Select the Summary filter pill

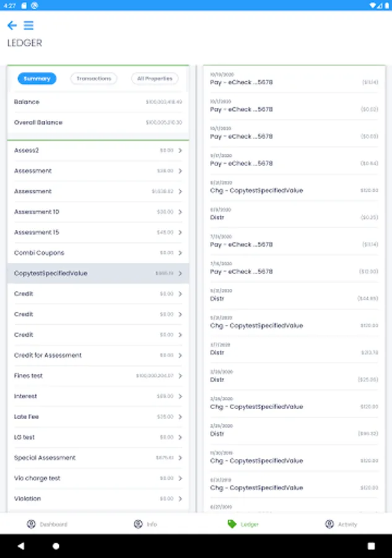(37, 79)
